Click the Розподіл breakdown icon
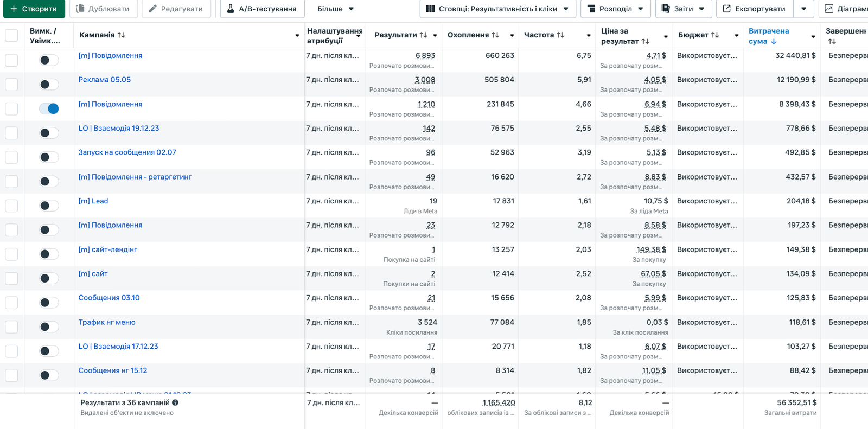 click(591, 9)
